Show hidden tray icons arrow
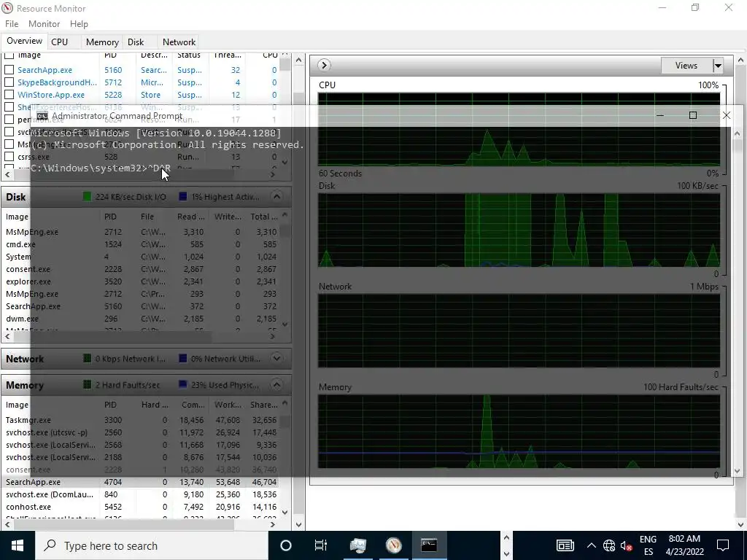 click(591, 545)
